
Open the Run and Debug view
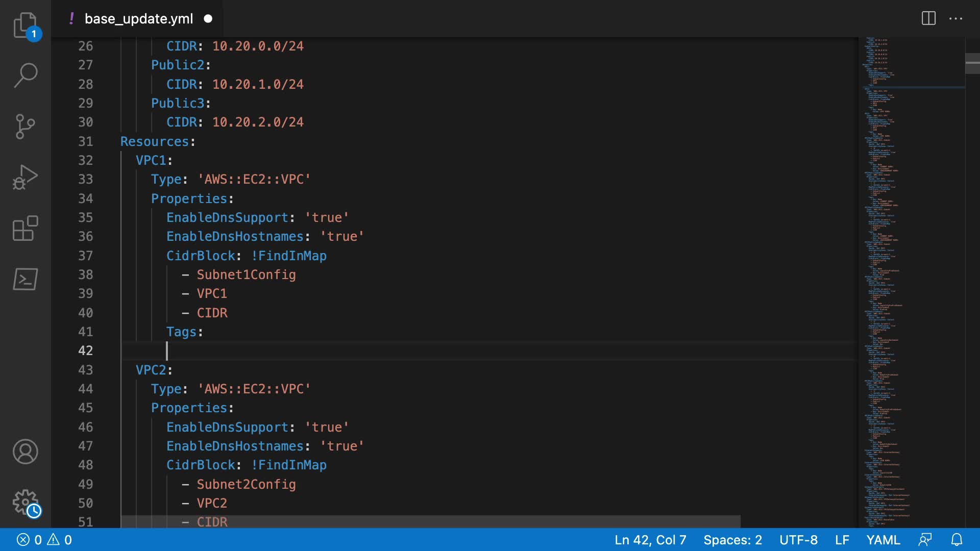click(x=25, y=177)
